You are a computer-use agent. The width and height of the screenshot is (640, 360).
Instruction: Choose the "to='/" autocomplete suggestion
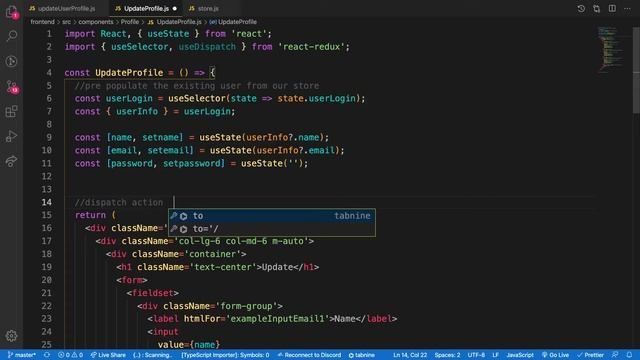[x=272, y=229]
